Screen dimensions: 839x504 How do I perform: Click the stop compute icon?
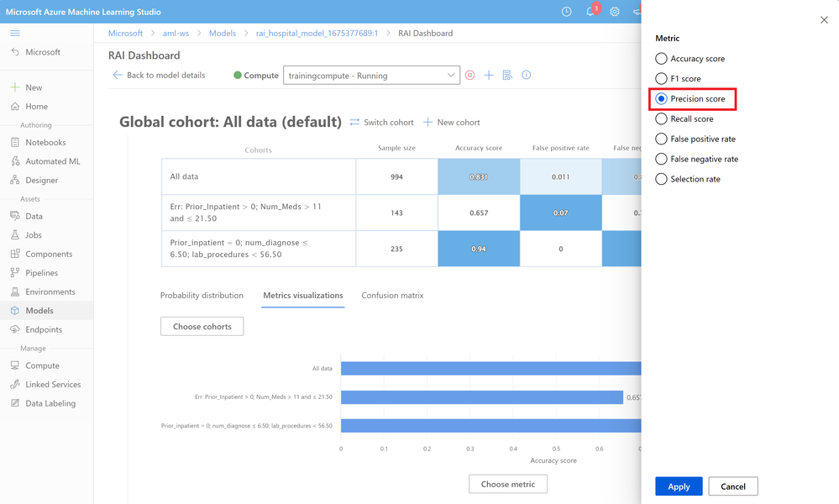point(469,75)
